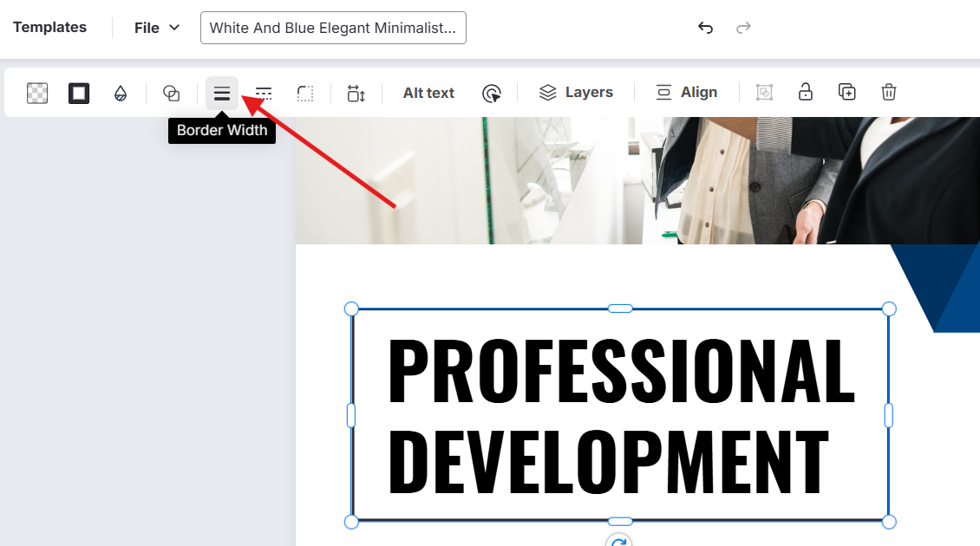This screenshot has height=546, width=980.
Task: Open the Align options
Action: pyautogui.click(x=686, y=93)
